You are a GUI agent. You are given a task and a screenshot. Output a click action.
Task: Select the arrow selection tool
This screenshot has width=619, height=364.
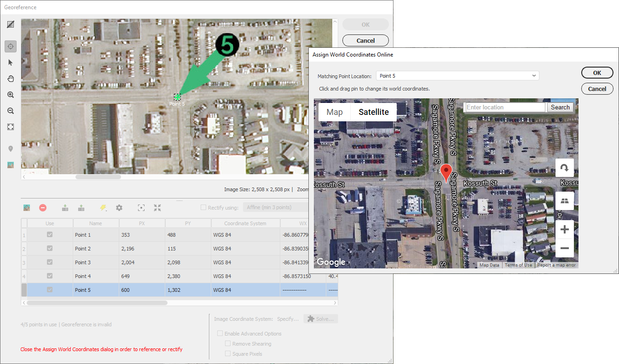11,63
